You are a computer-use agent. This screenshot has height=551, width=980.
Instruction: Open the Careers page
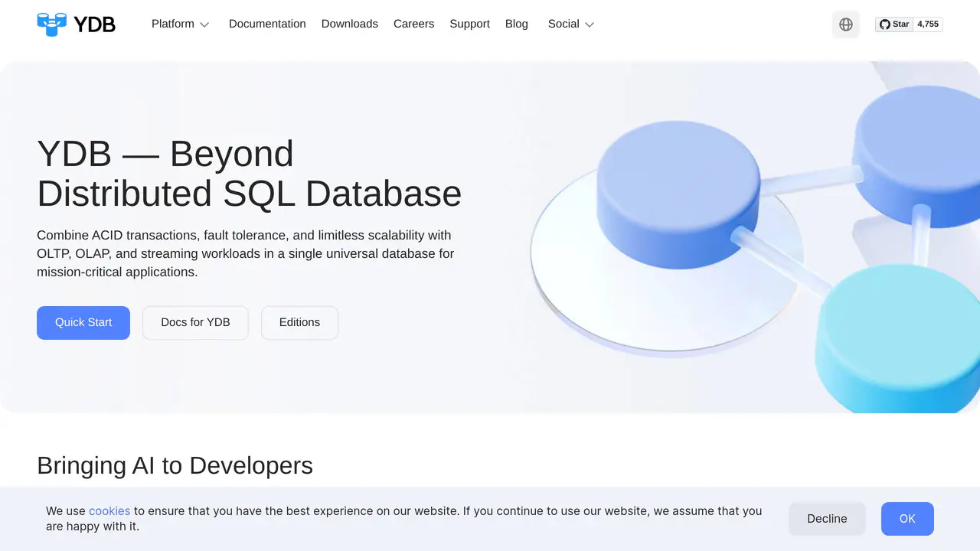pos(413,24)
